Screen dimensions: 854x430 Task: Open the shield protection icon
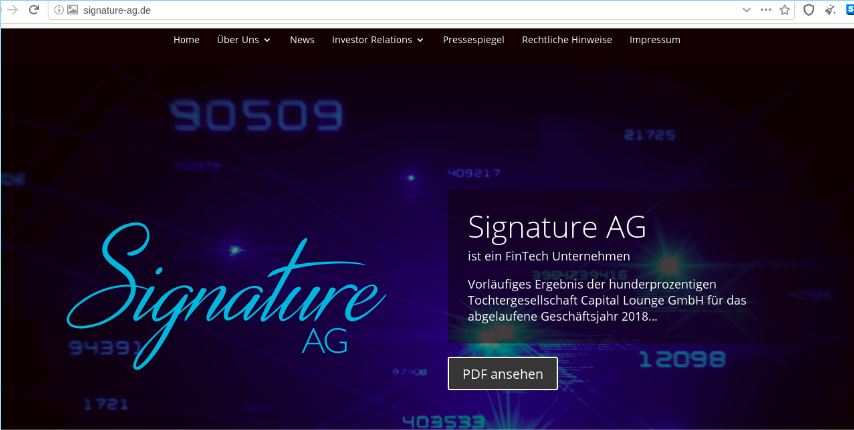click(x=809, y=10)
